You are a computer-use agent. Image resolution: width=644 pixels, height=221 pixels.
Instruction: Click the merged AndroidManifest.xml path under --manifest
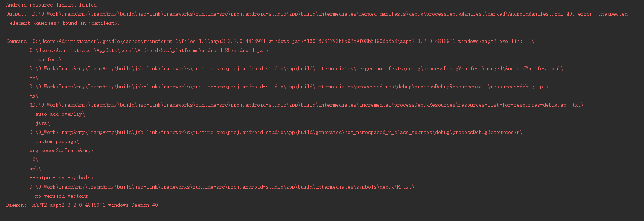click(x=296, y=69)
